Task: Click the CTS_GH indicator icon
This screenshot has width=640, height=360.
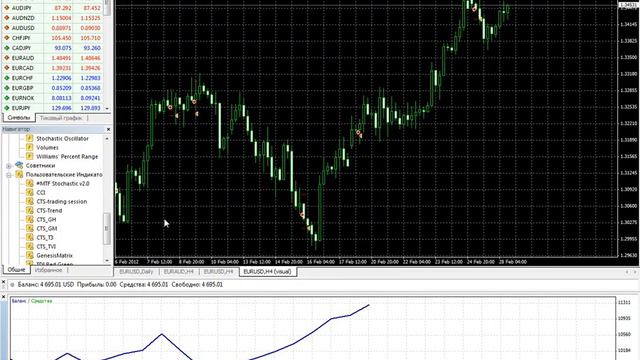Action: [29, 219]
